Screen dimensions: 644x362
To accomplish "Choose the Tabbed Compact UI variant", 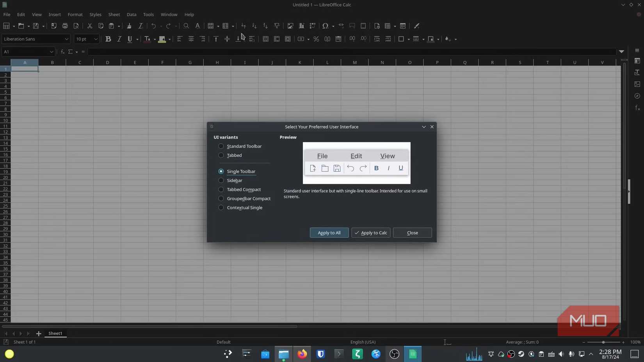I will (221, 190).
